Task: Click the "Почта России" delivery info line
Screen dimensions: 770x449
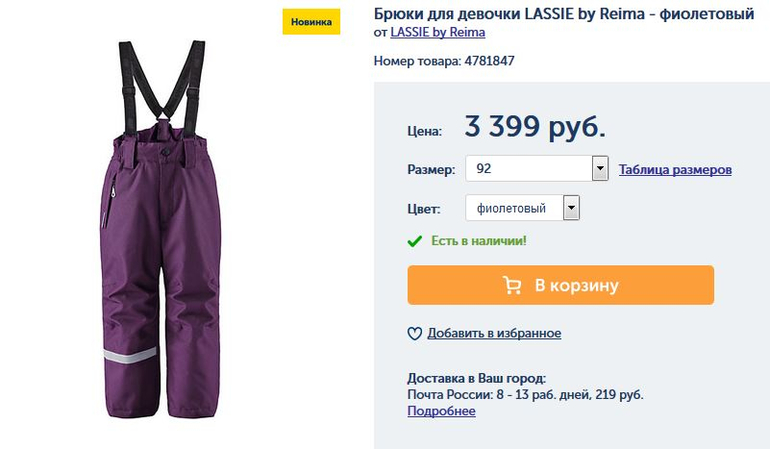Action: [x=525, y=395]
